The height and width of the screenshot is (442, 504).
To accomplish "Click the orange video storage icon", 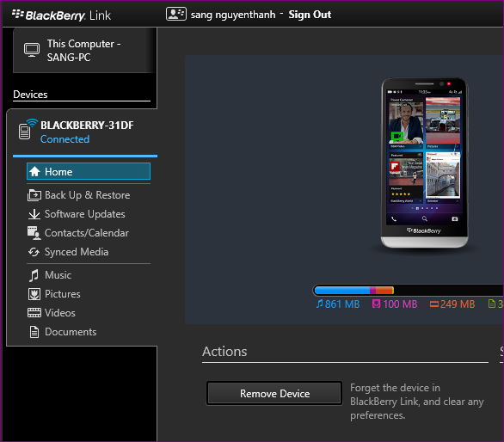I will tap(434, 304).
